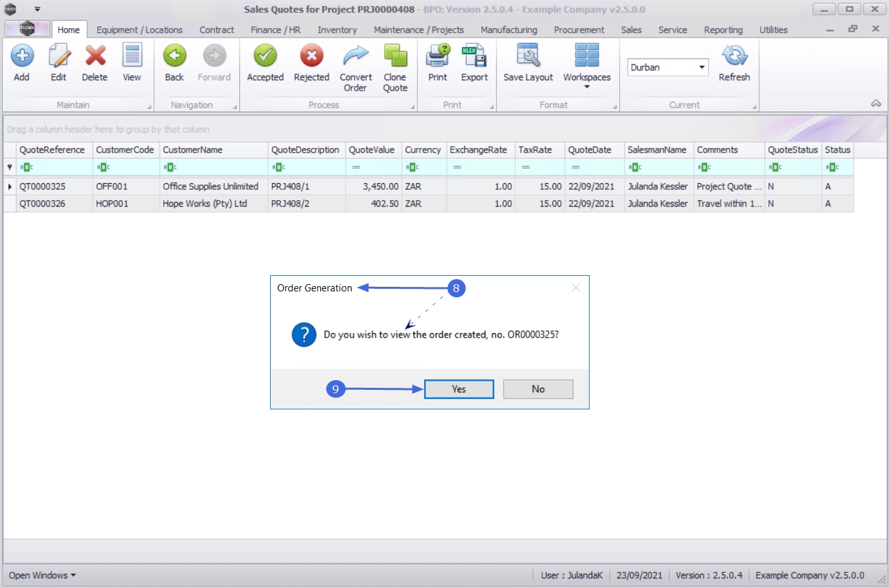
Task: Collapse the ribbon with the chevron
Action: click(x=876, y=104)
